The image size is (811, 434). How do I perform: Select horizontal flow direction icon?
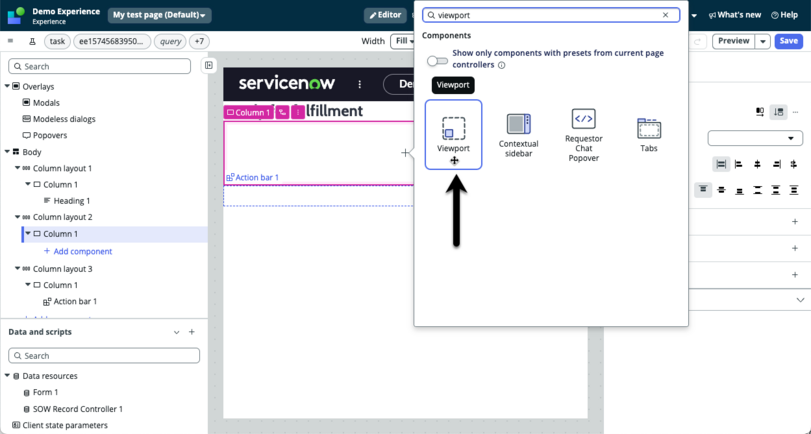pyautogui.click(x=760, y=112)
